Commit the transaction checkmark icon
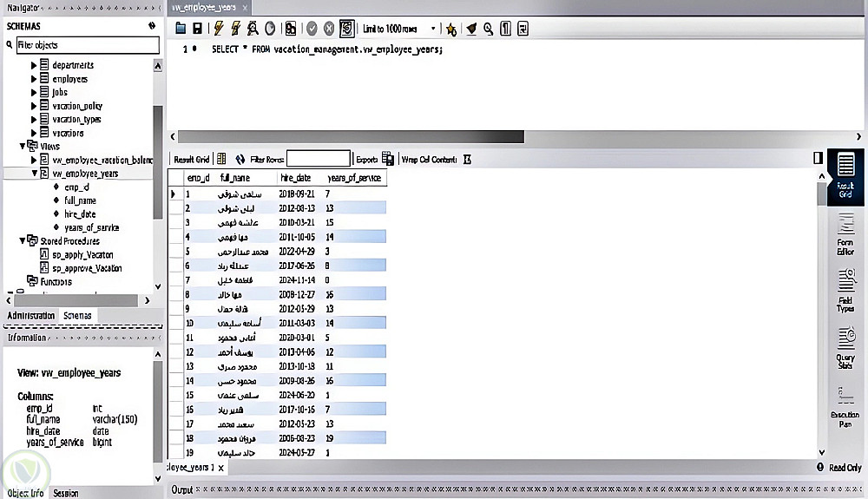This screenshot has width=868, height=499. pos(312,29)
